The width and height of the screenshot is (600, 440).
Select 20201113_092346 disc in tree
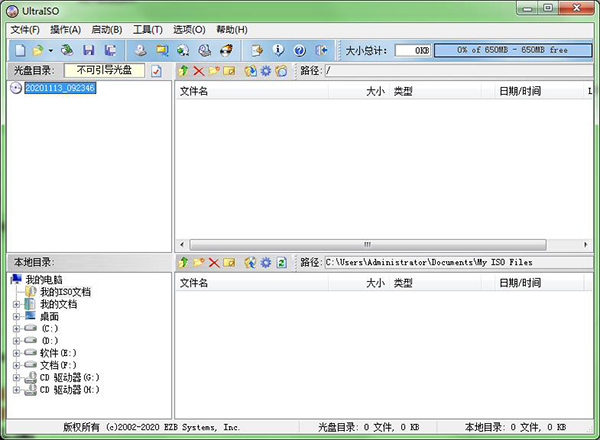click(60, 88)
